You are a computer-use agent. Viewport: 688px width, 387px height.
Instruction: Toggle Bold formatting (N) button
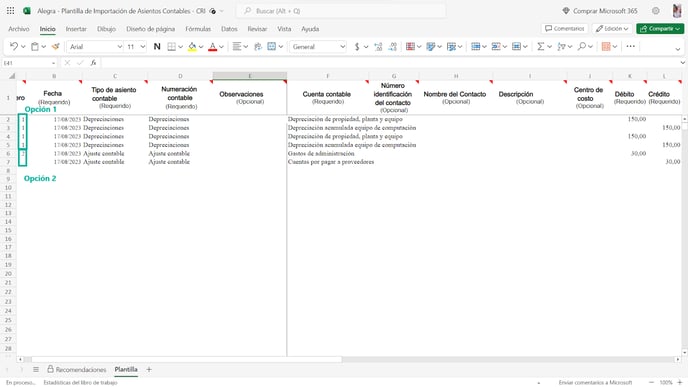pyautogui.click(x=157, y=47)
